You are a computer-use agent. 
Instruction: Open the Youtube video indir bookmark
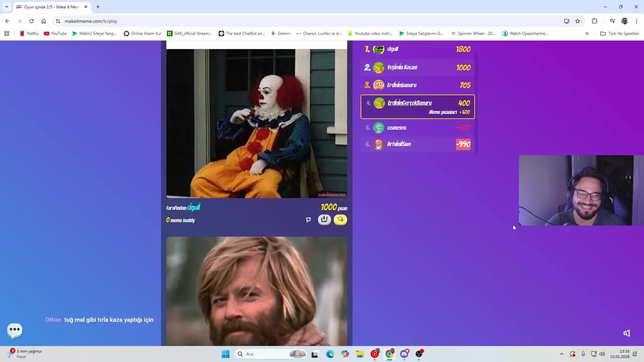(x=370, y=34)
